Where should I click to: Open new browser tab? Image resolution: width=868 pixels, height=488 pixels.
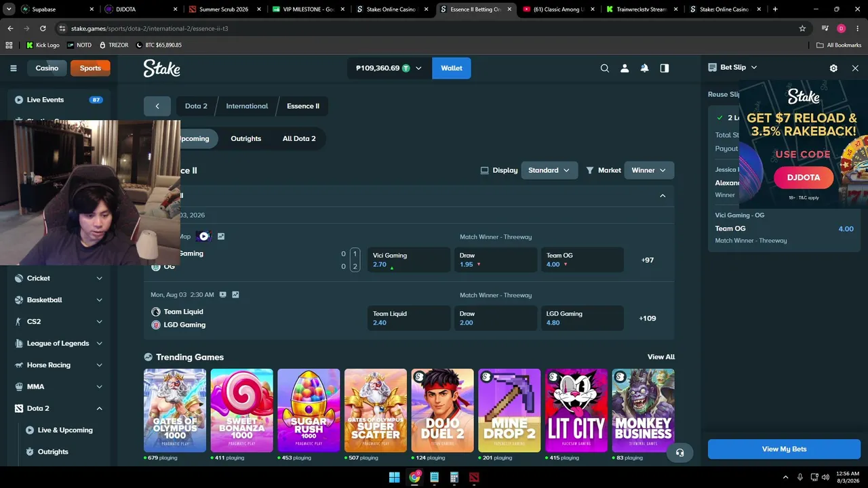[775, 9]
